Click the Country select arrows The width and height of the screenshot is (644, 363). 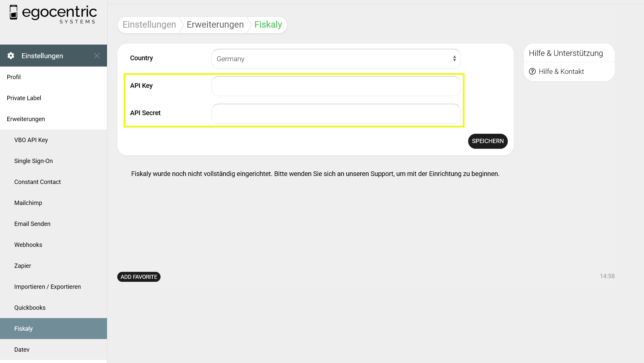[x=454, y=59]
